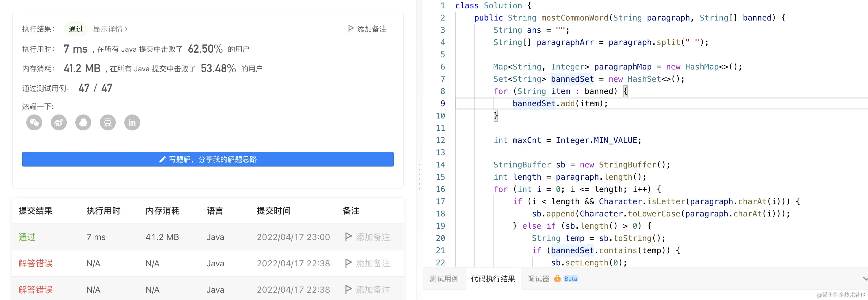The image size is (868, 300).
Task: Click Integer.MIN_VALUE on code line 12
Action: [x=596, y=141]
